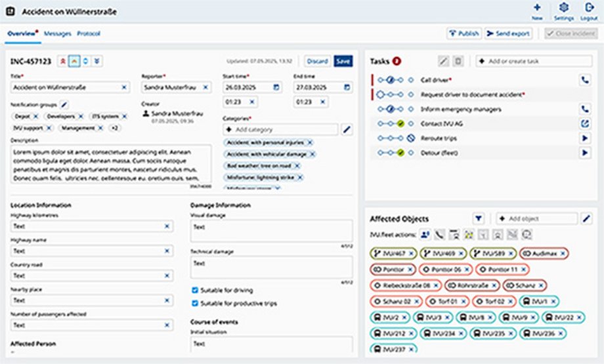Screen dimensions: 604x364
Task: Click pencil icon next to Notification groups
Action: pyautogui.click(x=64, y=104)
